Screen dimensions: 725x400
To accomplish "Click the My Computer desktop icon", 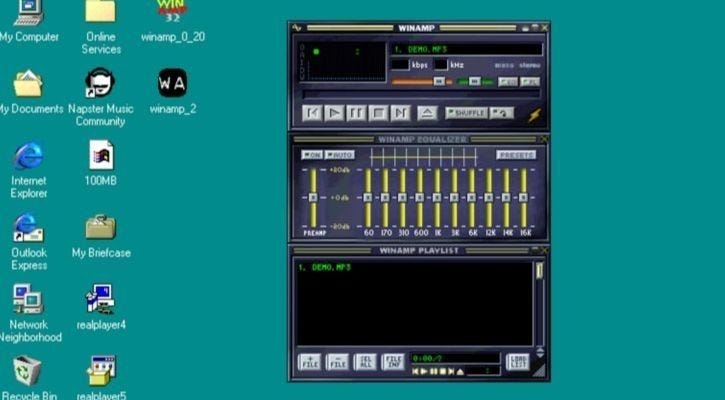I will click(x=29, y=12).
